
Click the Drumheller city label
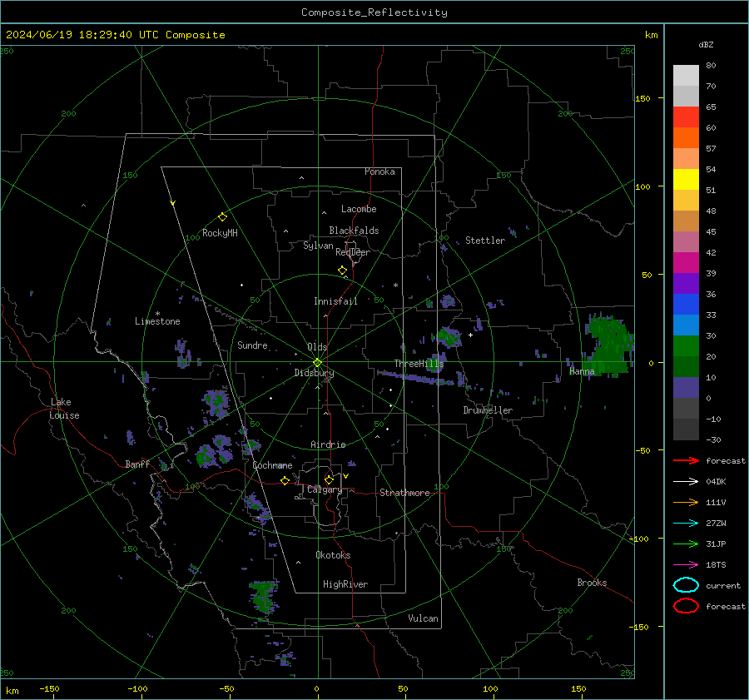(x=488, y=410)
